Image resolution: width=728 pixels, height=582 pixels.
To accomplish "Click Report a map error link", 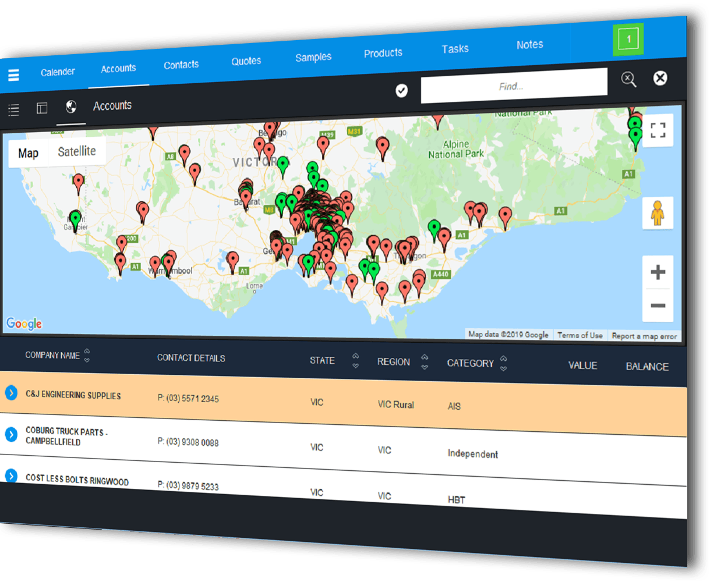I will pyautogui.click(x=644, y=336).
